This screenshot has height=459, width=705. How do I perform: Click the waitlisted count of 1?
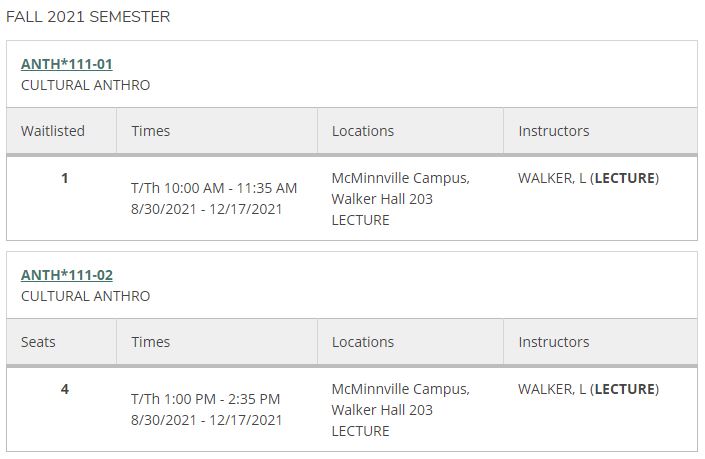65,178
